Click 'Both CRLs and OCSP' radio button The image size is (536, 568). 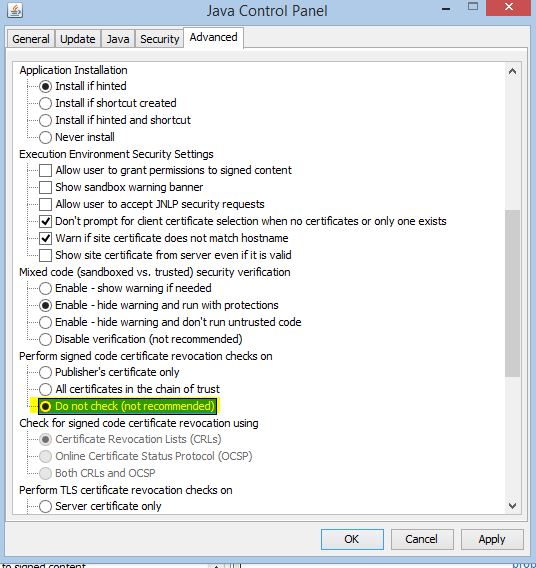point(45,473)
